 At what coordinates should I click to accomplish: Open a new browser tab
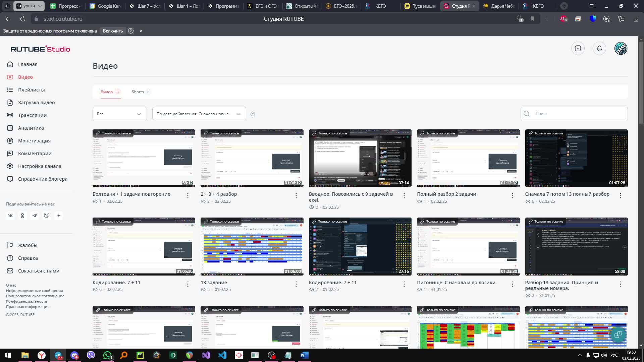pyautogui.click(x=564, y=6)
